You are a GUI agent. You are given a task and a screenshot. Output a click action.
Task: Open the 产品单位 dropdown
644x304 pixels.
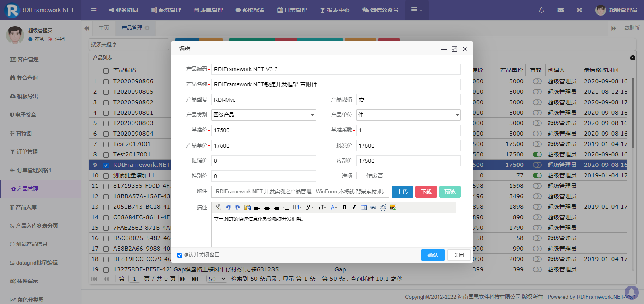457,115
